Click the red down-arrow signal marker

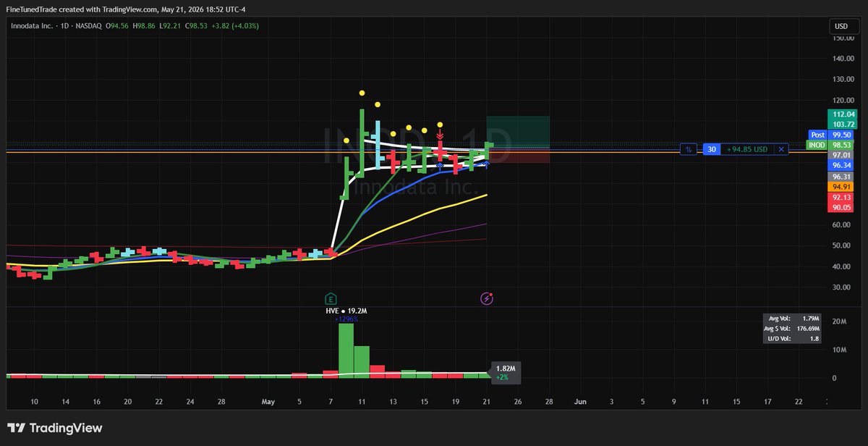pyautogui.click(x=439, y=134)
